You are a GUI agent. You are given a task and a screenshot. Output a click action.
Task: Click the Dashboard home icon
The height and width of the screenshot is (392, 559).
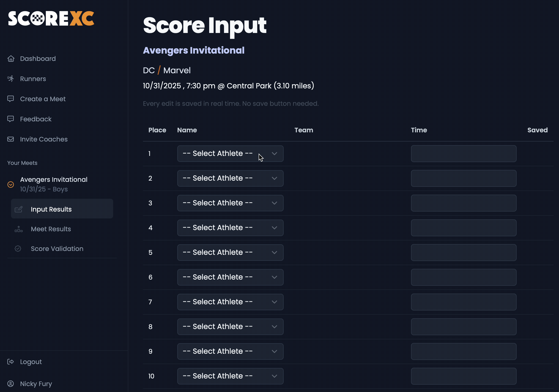pyautogui.click(x=11, y=59)
